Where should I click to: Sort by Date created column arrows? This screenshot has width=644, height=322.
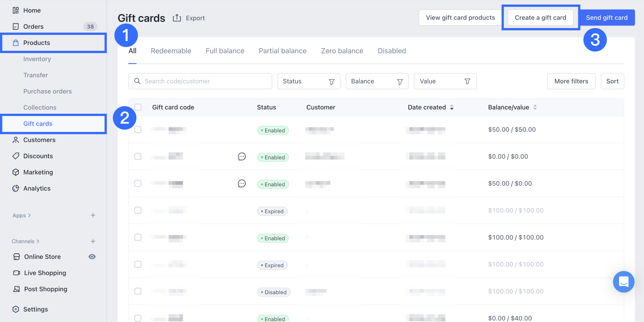[x=452, y=107]
